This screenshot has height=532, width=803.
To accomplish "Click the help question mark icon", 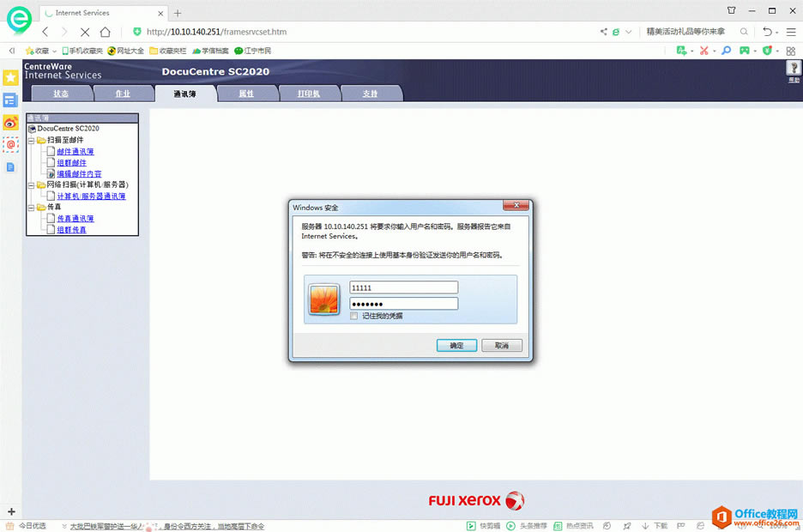I will pos(794,68).
